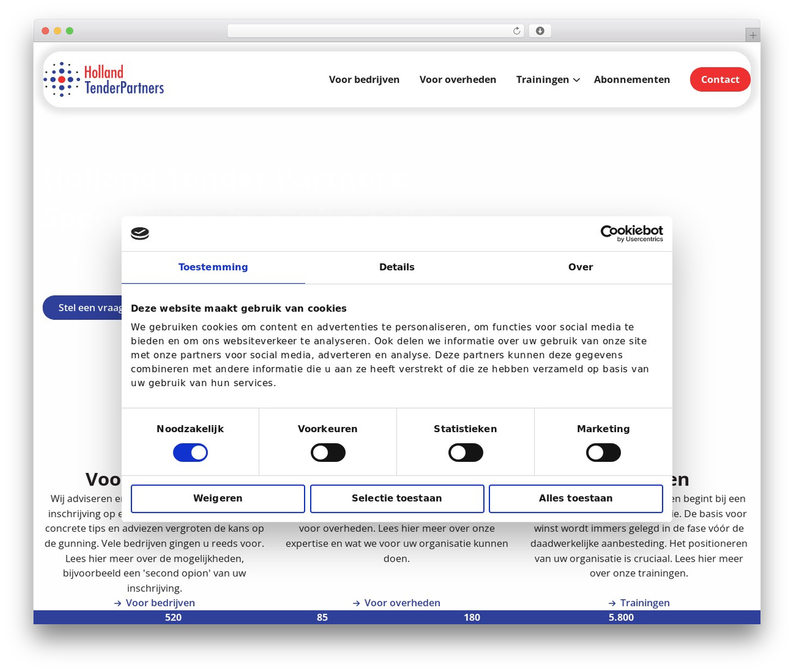This screenshot has width=794, height=672.
Task: Add a new browser tab with plus
Action: (752, 35)
